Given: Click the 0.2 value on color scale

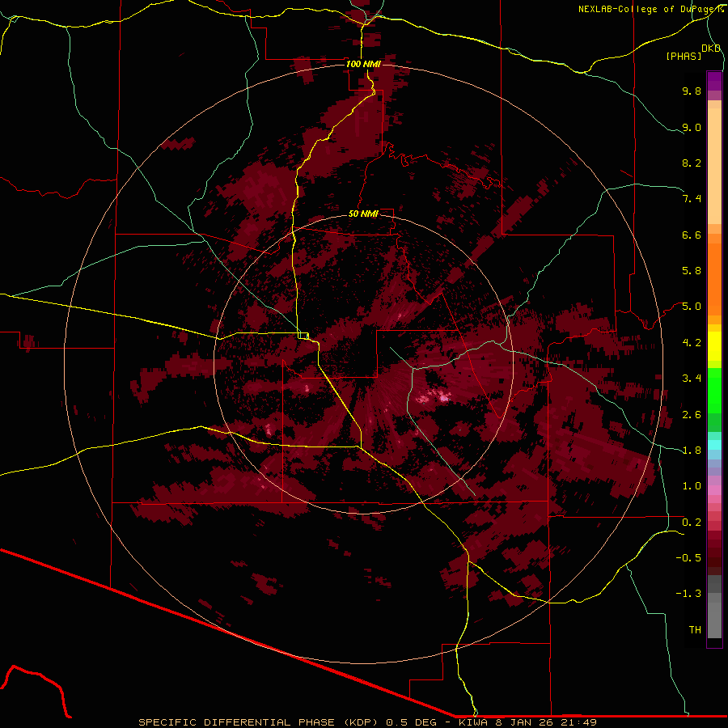Looking at the screenshot, I should pyautogui.click(x=692, y=523).
